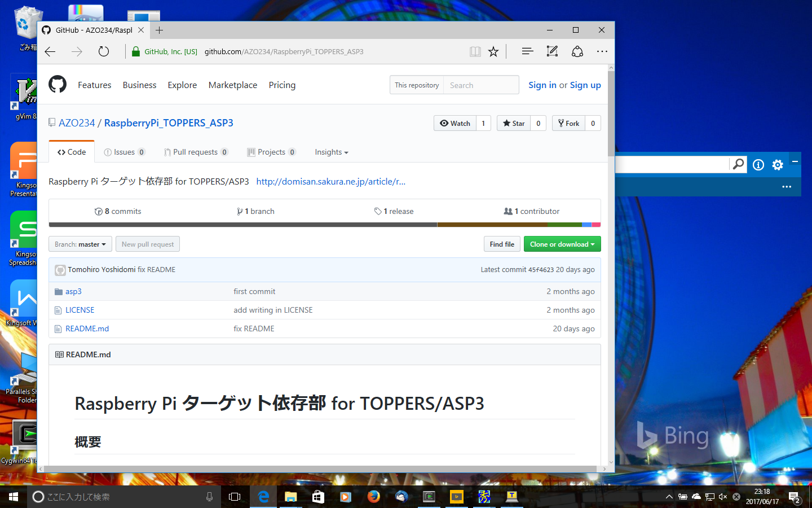Open Task View on the taskbar
Screen dimensions: 812x508
(x=235, y=497)
